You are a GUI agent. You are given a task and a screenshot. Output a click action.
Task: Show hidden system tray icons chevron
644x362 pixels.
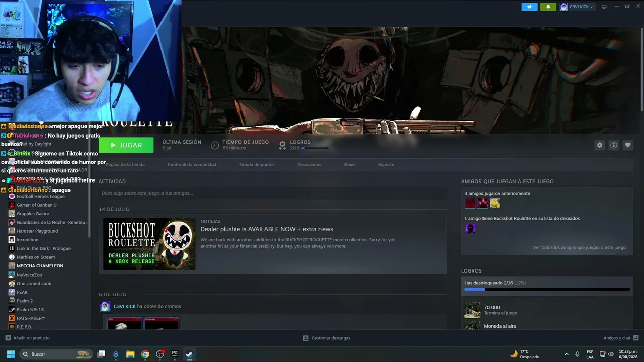click(567, 354)
